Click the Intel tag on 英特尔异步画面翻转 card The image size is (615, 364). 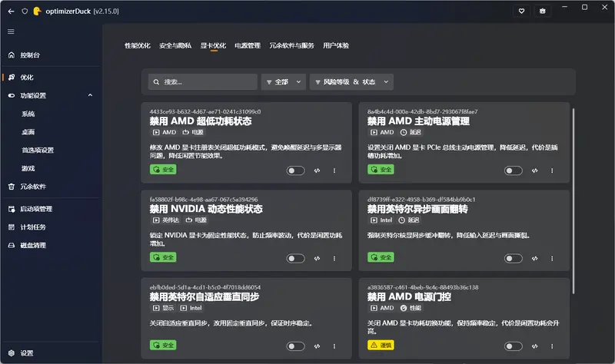coord(381,220)
